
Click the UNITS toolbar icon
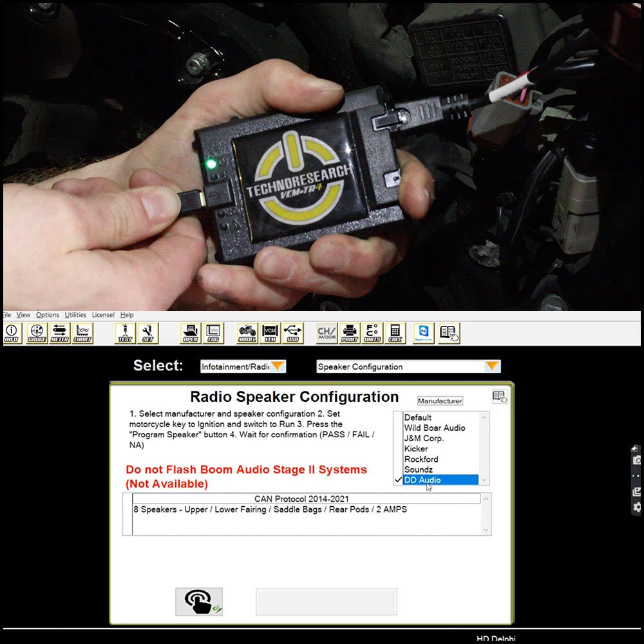click(372, 333)
